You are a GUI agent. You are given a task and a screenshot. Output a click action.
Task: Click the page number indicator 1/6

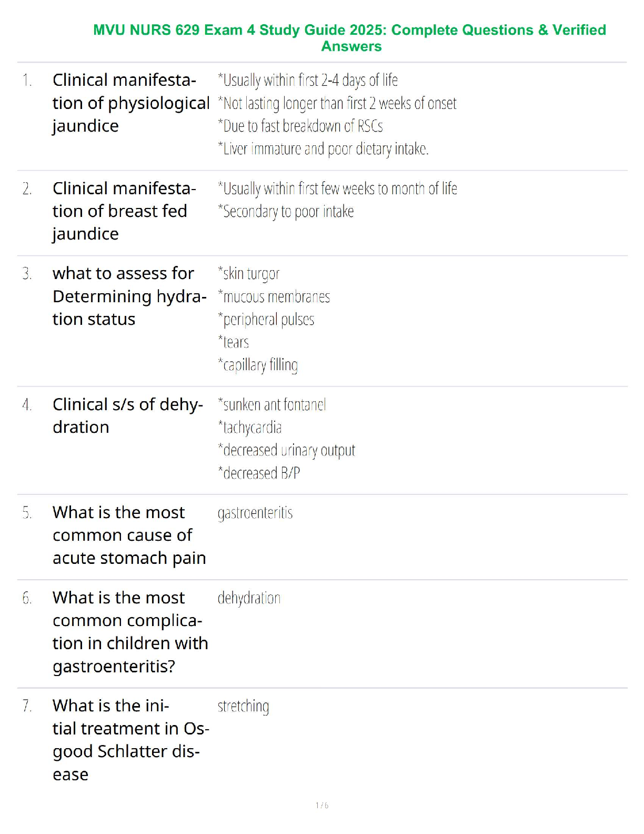pyautogui.click(x=322, y=806)
